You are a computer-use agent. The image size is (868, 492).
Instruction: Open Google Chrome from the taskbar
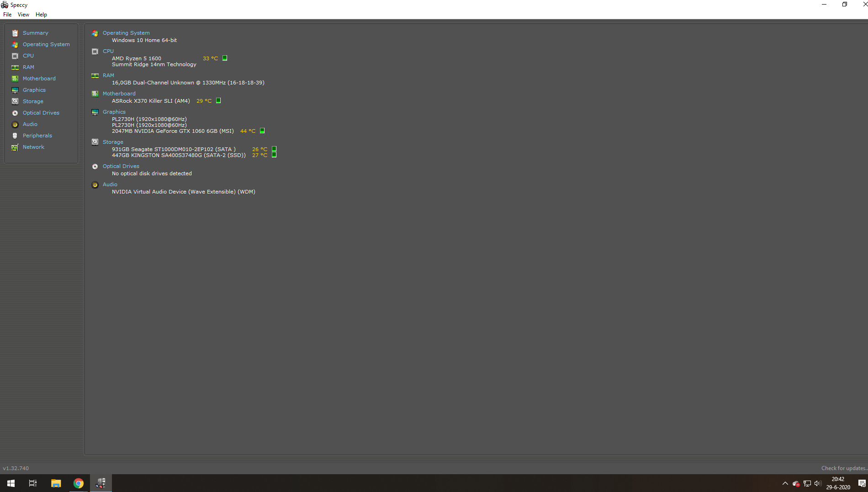coord(79,483)
